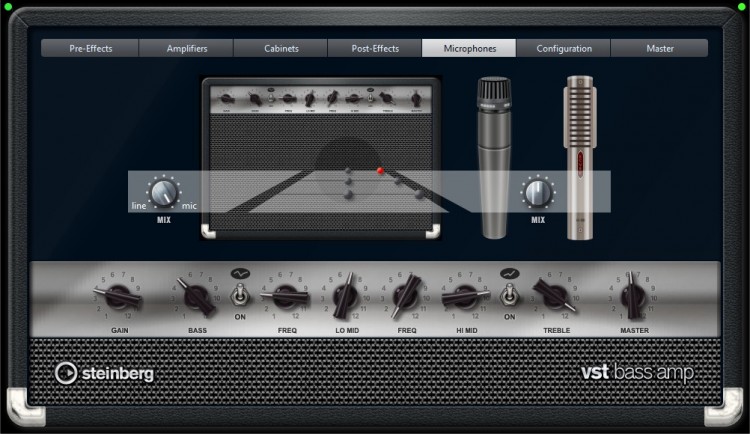
Task: Switch to the Master tab
Action: [x=660, y=48]
